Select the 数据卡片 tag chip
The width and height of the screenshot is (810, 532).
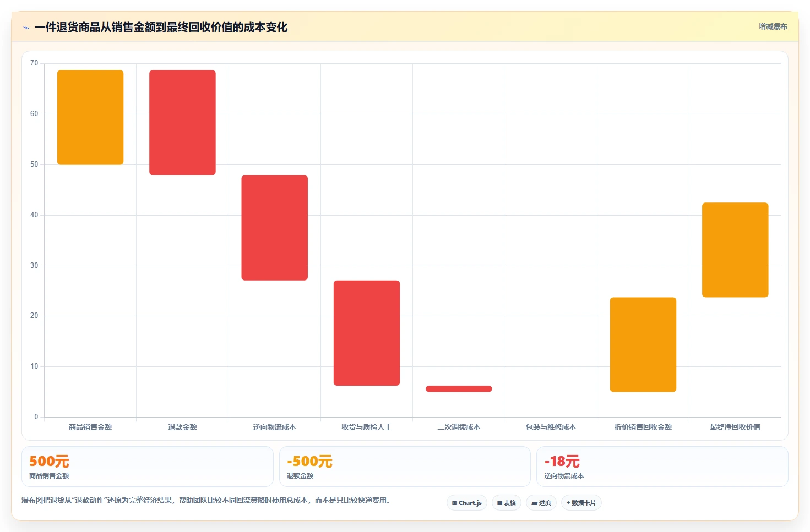coord(581,503)
